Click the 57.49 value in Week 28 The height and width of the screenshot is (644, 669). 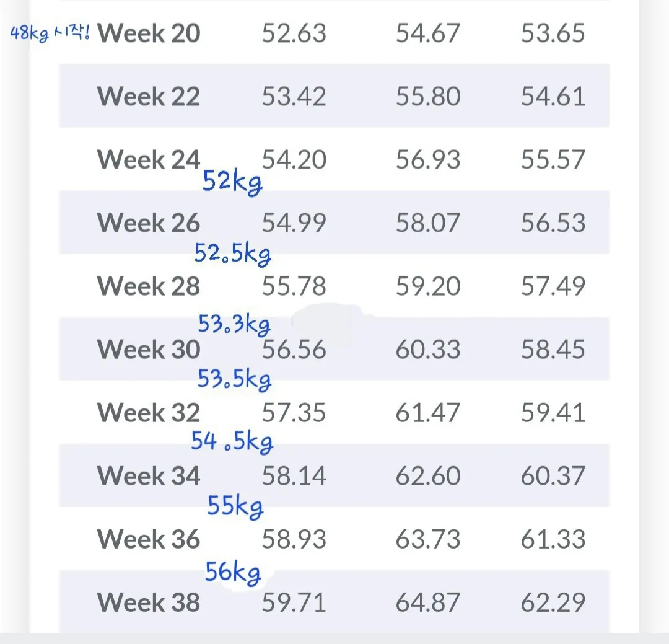coord(553,286)
